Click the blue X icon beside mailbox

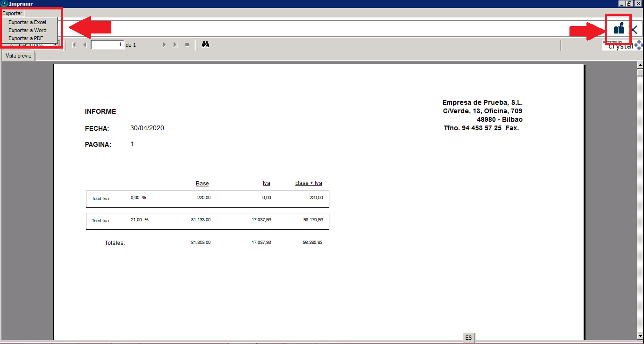point(634,30)
